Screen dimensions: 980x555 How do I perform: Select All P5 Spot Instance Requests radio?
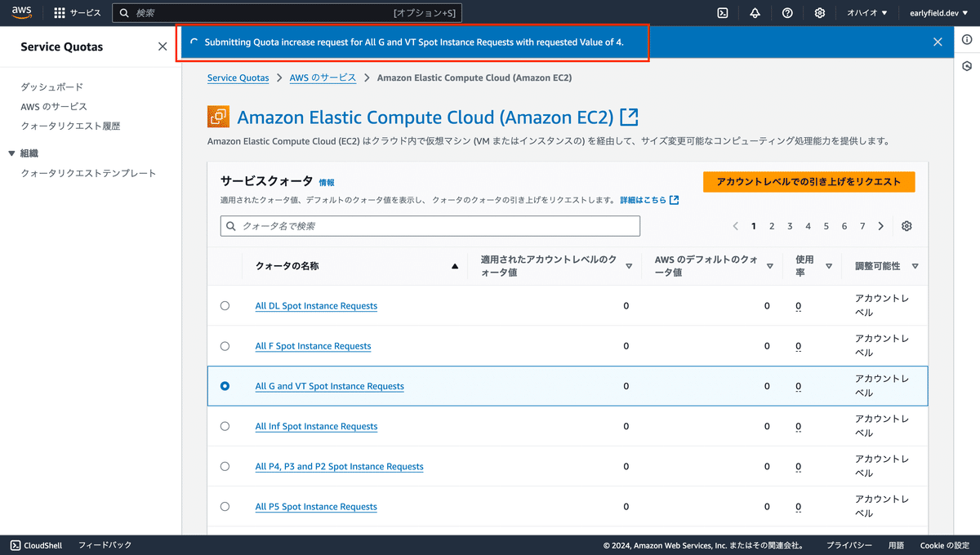click(x=225, y=507)
